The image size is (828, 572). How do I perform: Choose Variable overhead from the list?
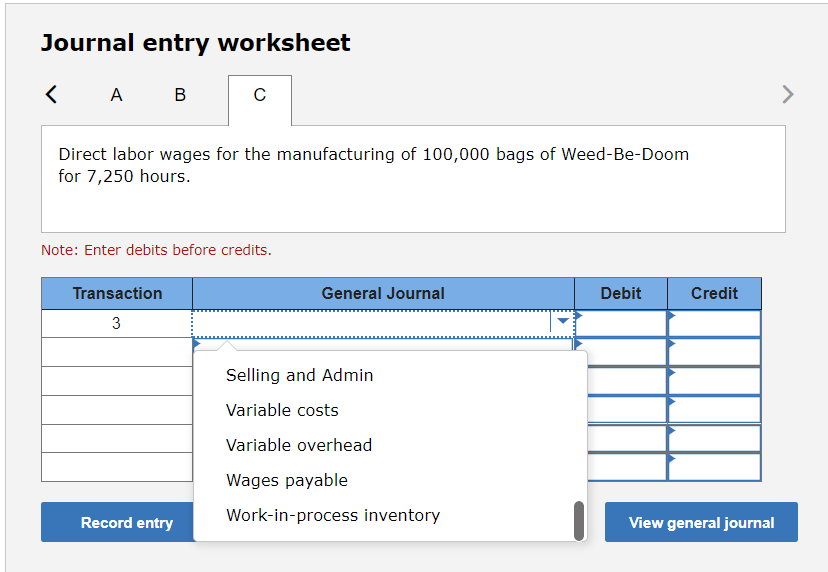coord(299,445)
